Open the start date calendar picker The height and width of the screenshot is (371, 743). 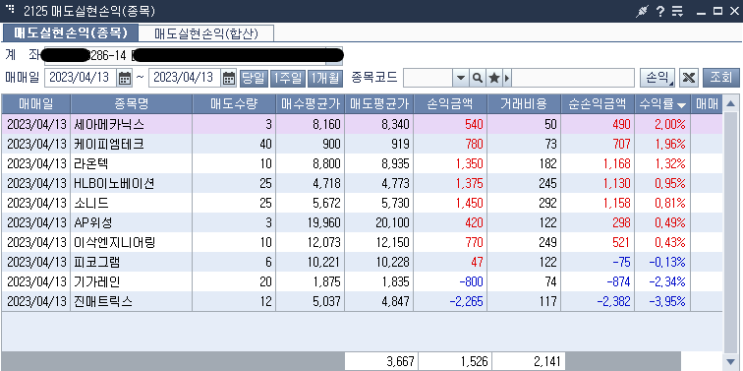[125, 78]
